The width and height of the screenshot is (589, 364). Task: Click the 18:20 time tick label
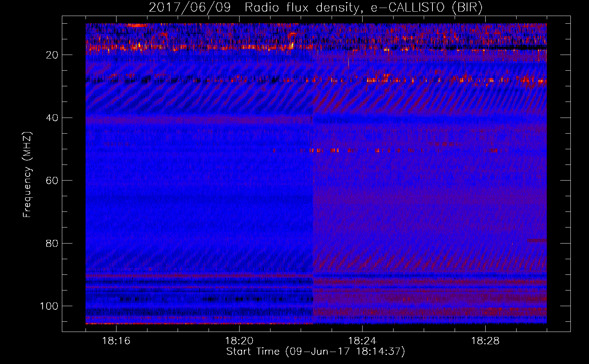pos(240,341)
